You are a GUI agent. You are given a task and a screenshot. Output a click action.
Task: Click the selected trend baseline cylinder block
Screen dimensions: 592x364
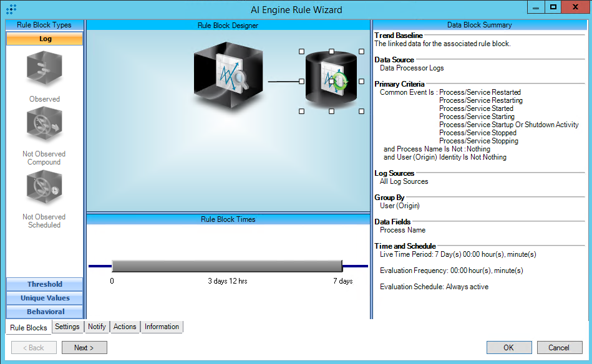click(x=331, y=80)
